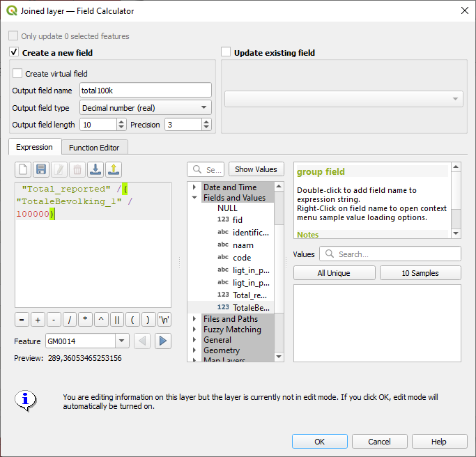
Task: Insert a closing parenthesis
Action: click(148, 320)
